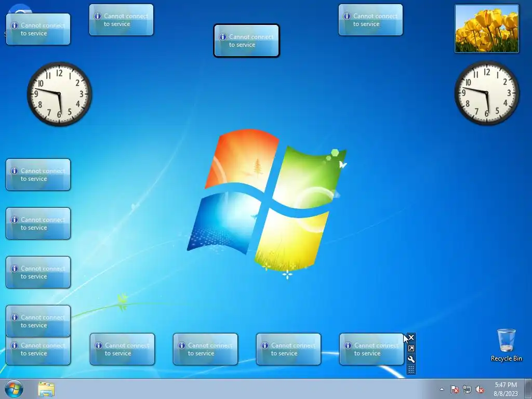Click the muted volume speaker icon
Viewport: 532px width, 399px height.
pyautogui.click(x=480, y=389)
